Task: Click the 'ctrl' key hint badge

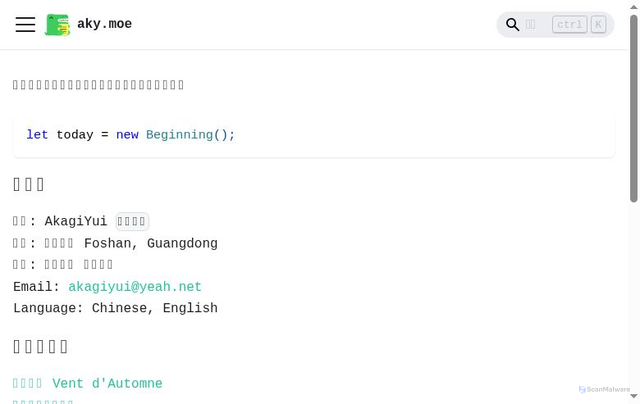Action: click(x=570, y=24)
